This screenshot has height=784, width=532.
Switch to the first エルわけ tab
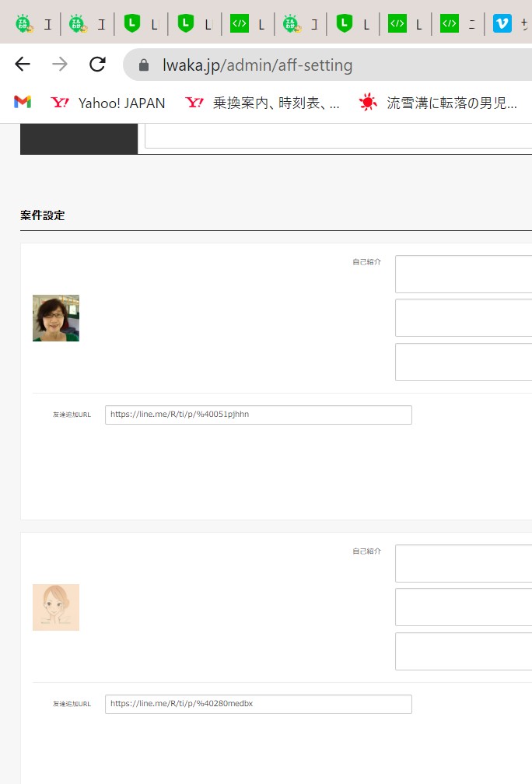(x=33, y=23)
